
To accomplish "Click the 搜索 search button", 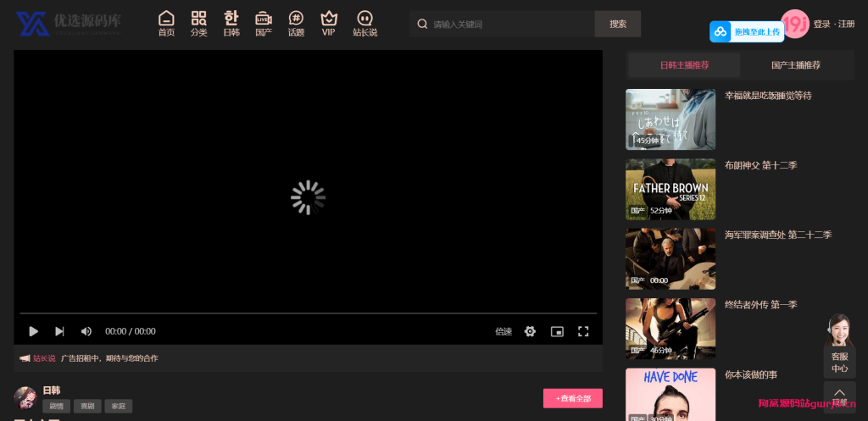I will [x=618, y=24].
